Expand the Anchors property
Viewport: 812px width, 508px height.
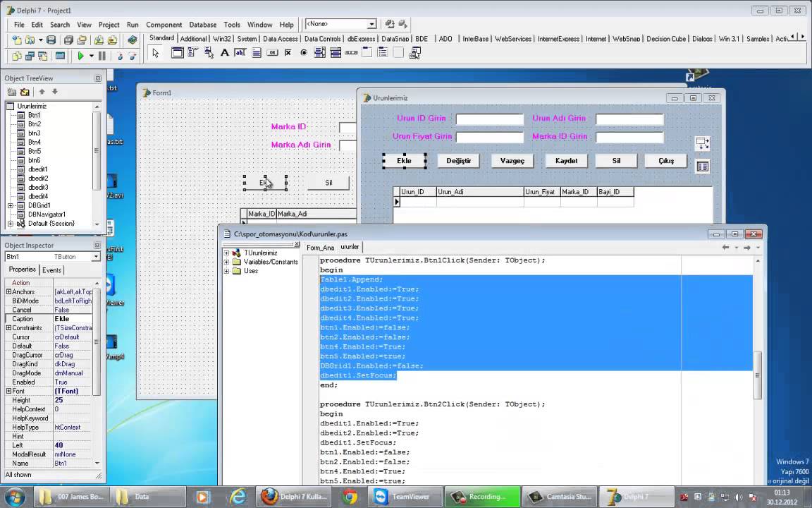click(x=8, y=292)
